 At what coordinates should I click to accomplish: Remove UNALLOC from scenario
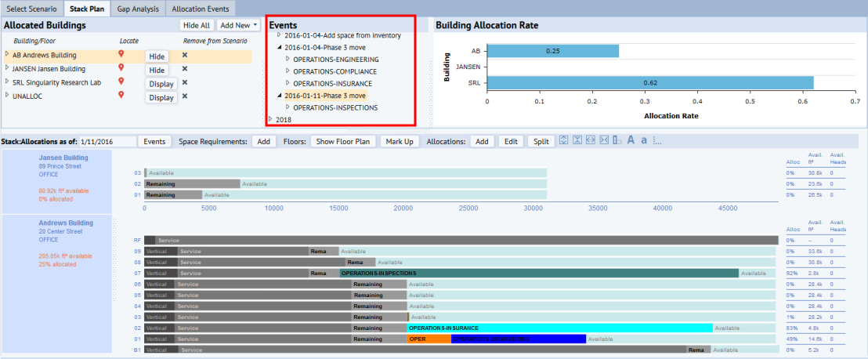coord(185,96)
